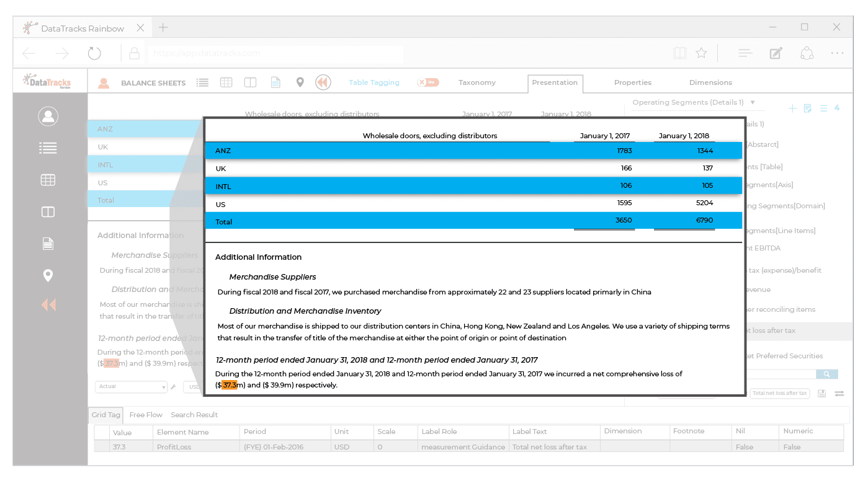Open the list view icon in left sidebar

coord(48,148)
